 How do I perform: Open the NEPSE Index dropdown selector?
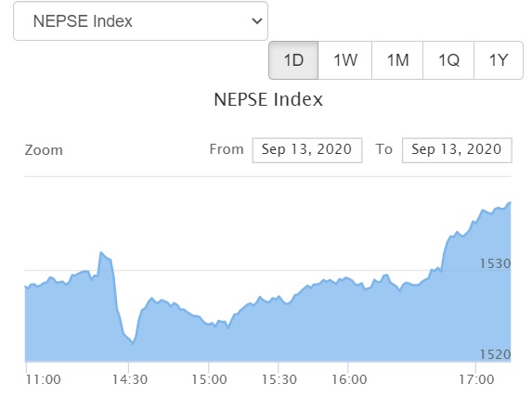point(140,21)
